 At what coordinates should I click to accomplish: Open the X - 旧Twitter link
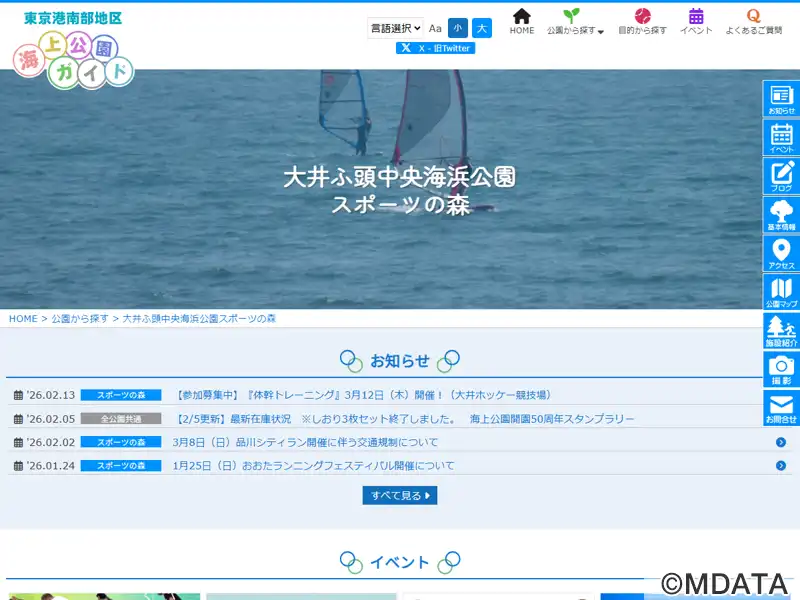tap(435, 48)
